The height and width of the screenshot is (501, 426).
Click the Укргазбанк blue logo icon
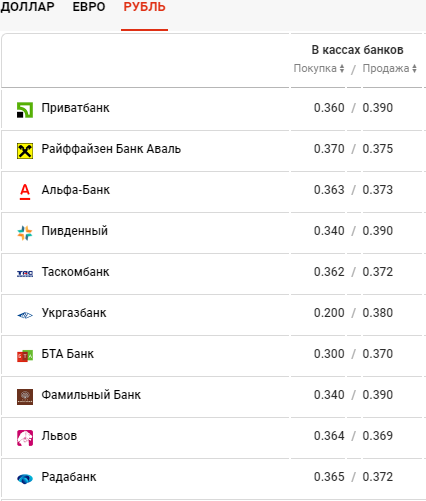point(25,315)
